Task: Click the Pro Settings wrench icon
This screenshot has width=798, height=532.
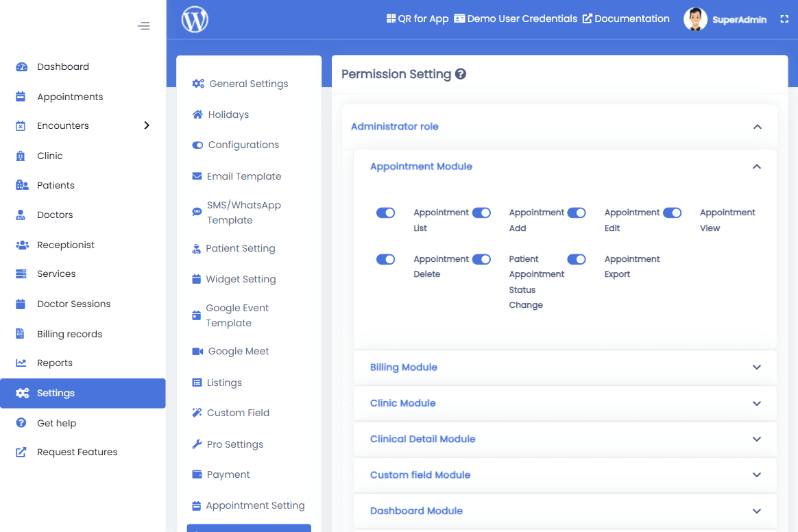Action: coord(197,444)
